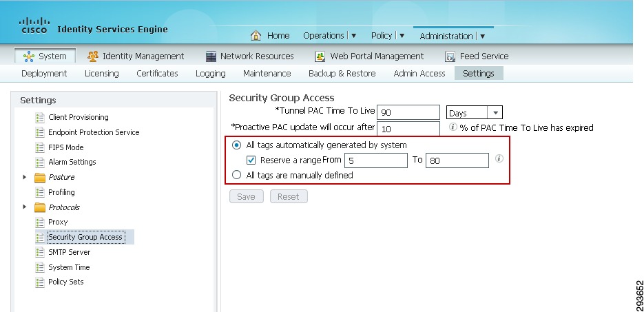Click info icon beside PAC Time To Live percentage

pyautogui.click(x=453, y=127)
